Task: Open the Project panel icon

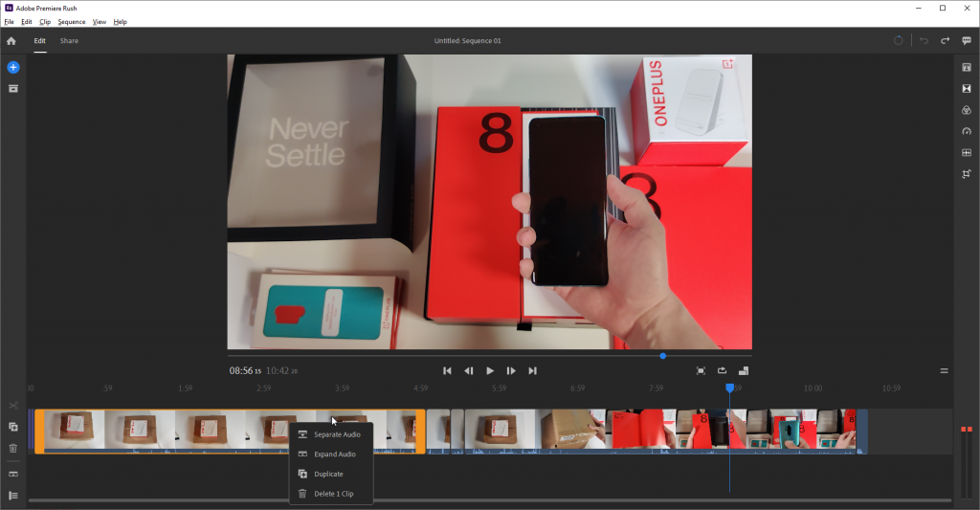Action: click(x=13, y=89)
